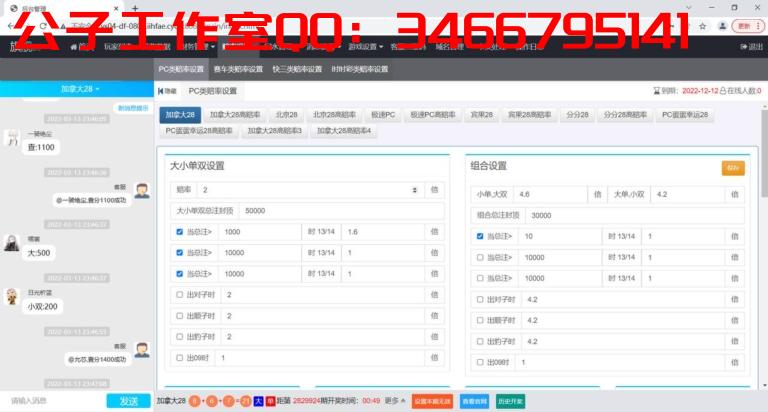The height and width of the screenshot is (412, 768).
Task: Switch to 快三类赔率设置 tab
Action: [297, 69]
